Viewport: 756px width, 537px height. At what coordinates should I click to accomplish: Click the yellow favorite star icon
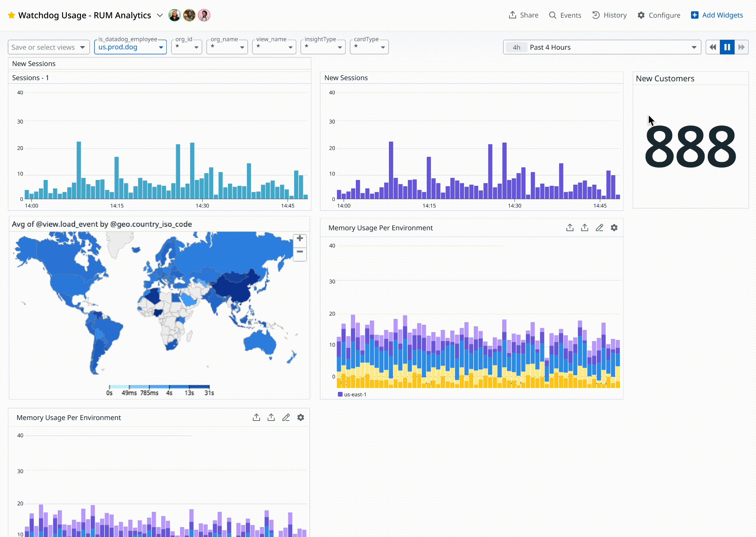point(11,15)
